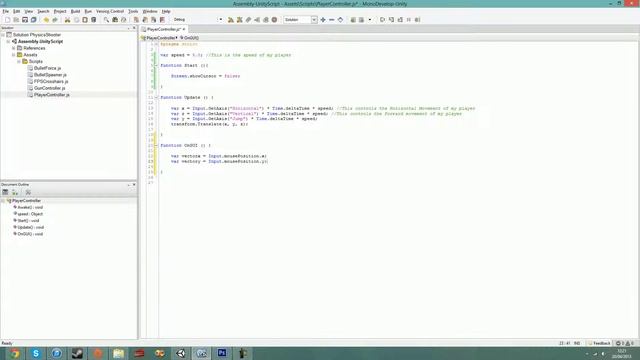The image size is (640, 360).
Task: Select FPSCrosshairs.js in solution tree
Action: pos(51,81)
